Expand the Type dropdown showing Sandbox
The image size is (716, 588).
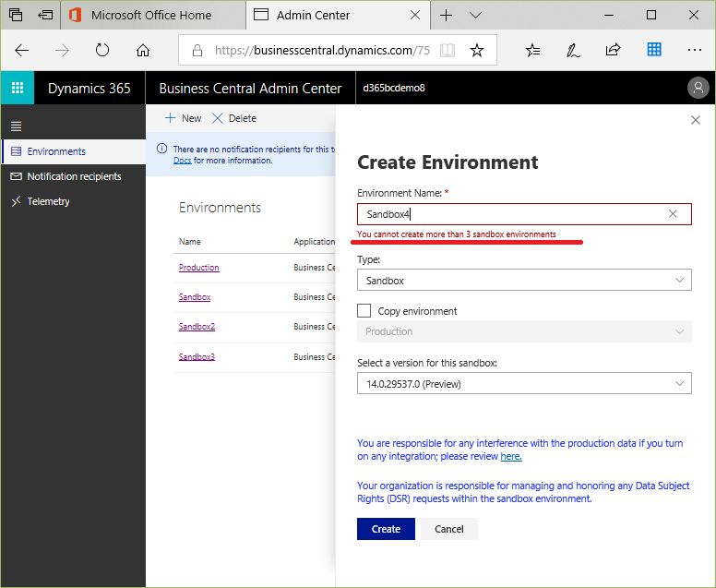(524, 280)
